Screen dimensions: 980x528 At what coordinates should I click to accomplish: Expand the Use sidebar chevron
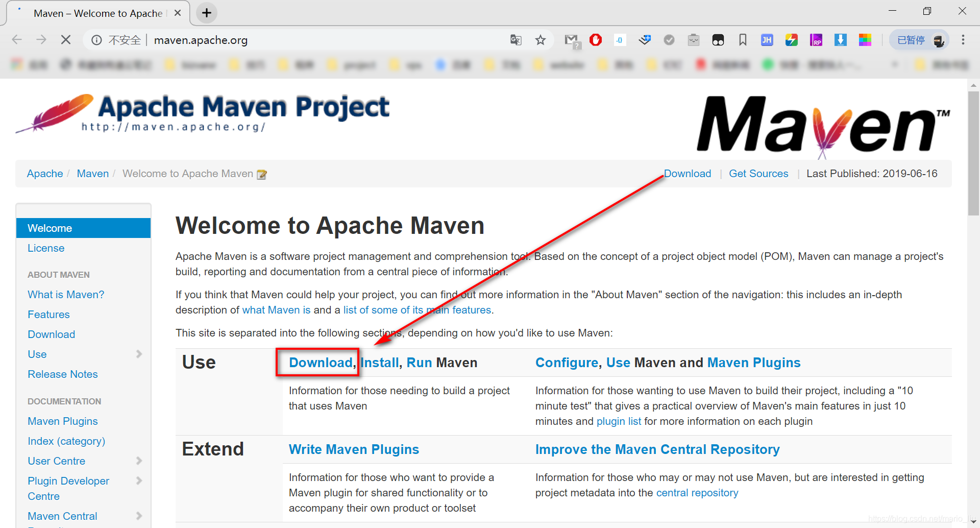[139, 354]
